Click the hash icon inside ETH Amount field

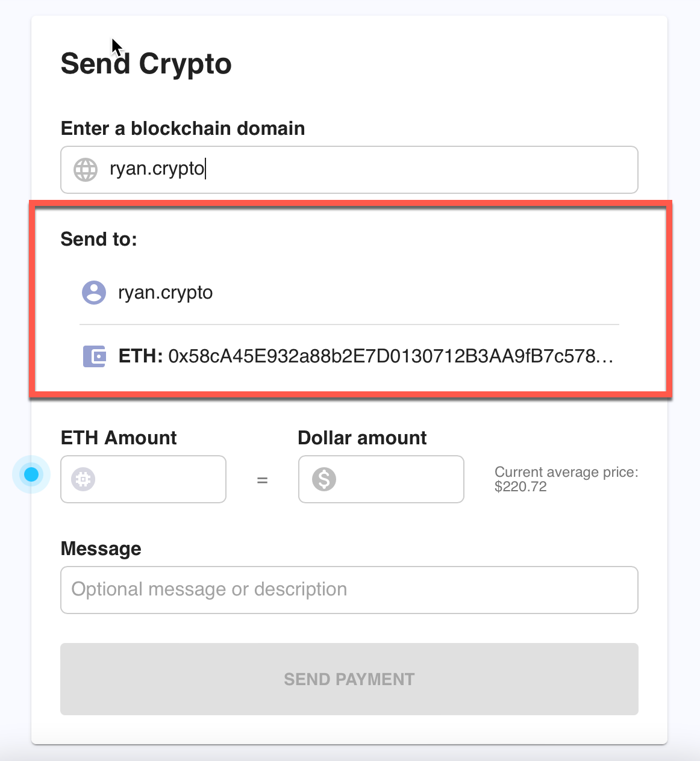click(83, 479)
